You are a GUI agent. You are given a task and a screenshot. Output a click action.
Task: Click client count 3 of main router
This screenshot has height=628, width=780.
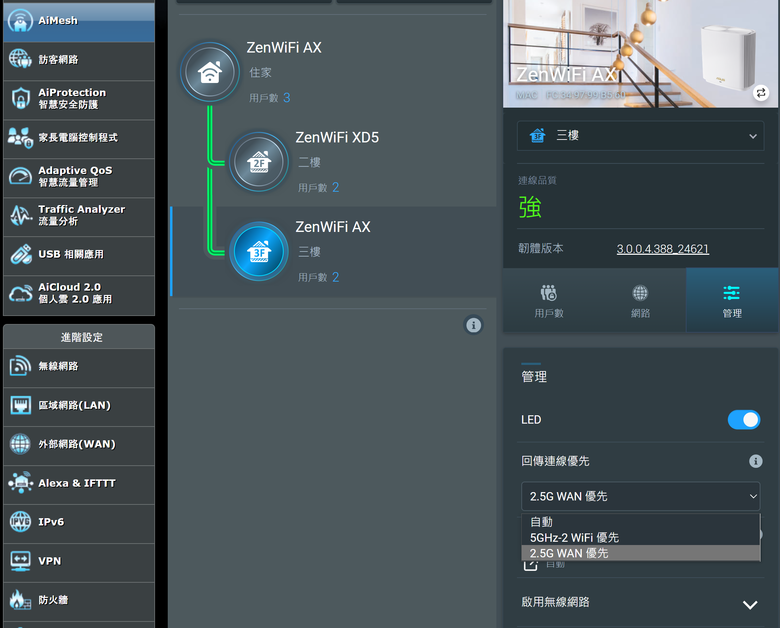287,98
